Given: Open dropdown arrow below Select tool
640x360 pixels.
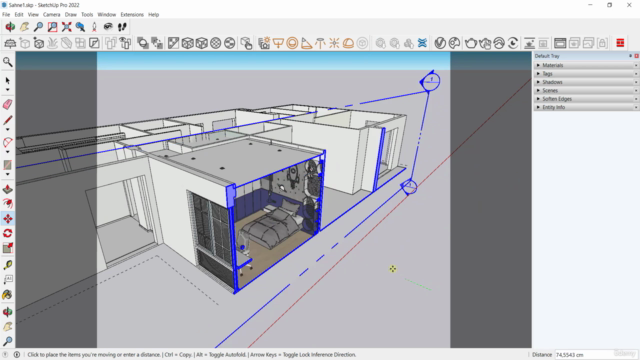Looking at the screenshot, I should 7,90.
